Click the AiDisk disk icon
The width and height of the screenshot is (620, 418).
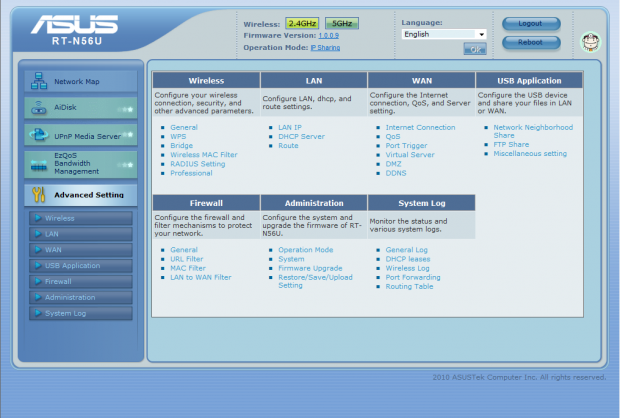coord(39,107)
